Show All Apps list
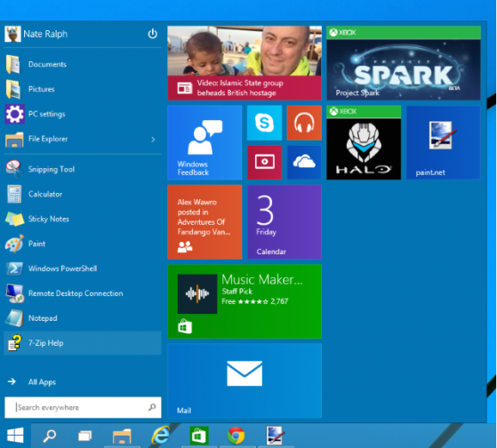 42,382
